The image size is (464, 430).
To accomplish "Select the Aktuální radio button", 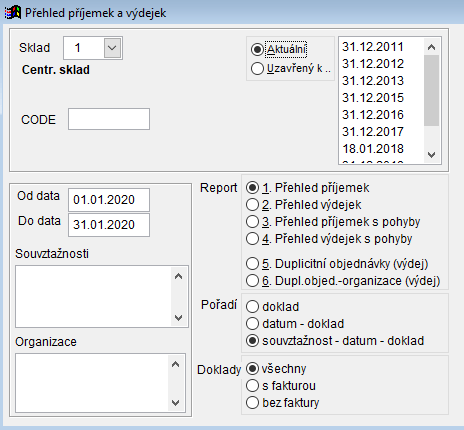I will point(257,50).
